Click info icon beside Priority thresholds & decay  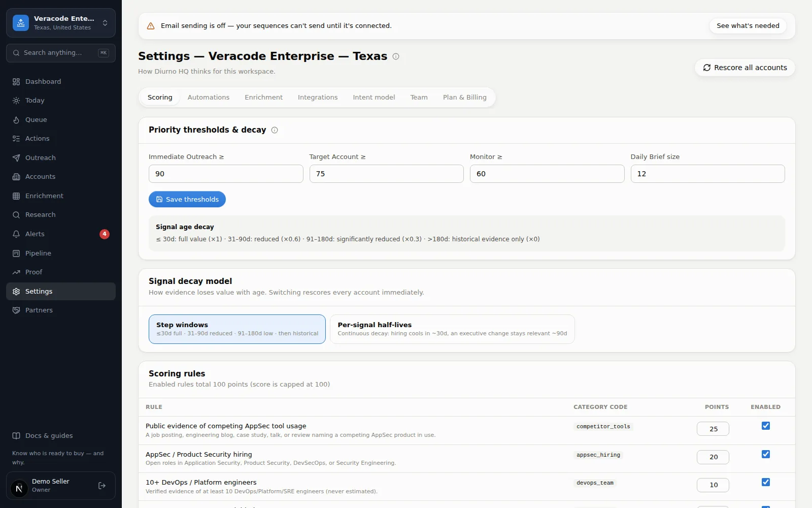tap(275, 130)
